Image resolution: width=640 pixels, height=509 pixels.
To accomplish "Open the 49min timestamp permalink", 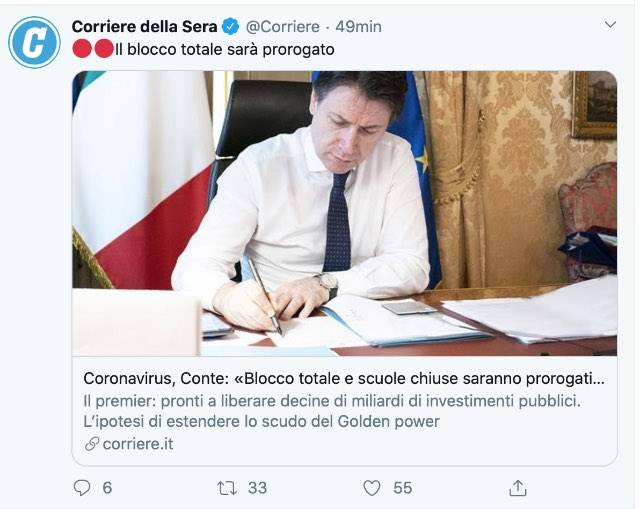I will pos(358,27).
